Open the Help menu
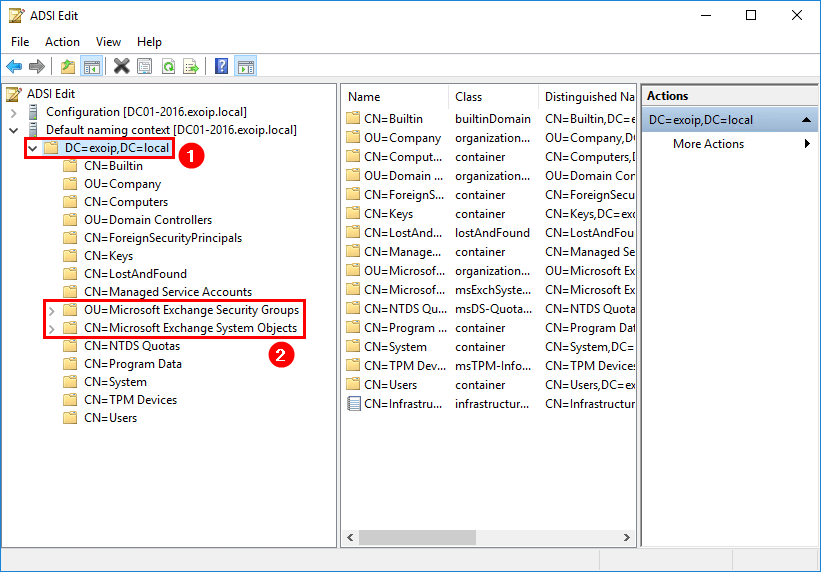Image resolution: width=821 pixels, height=572 pixels. click(149, 42)
